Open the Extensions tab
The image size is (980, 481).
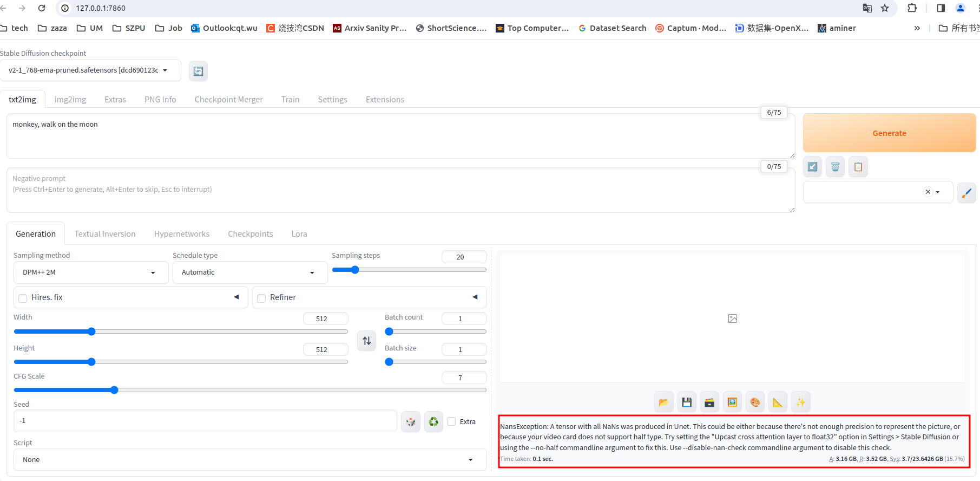(385, 100)
